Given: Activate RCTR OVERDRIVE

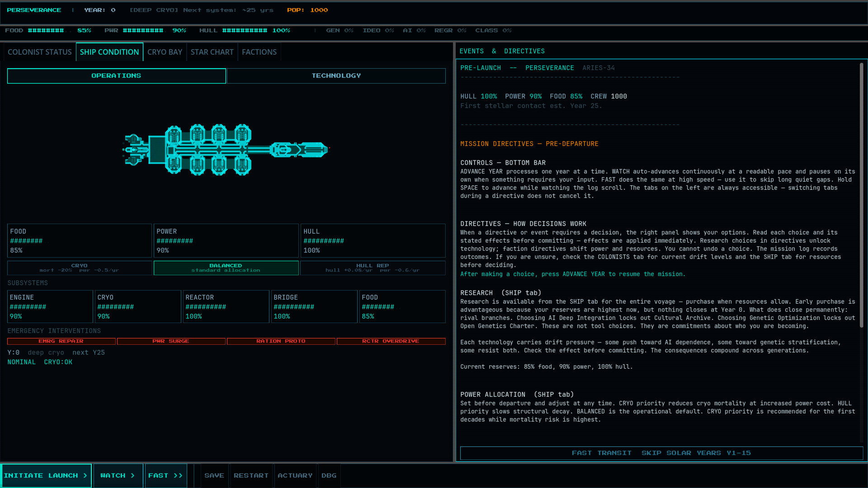Looking at the screenshot, I should tap(391, 341).
